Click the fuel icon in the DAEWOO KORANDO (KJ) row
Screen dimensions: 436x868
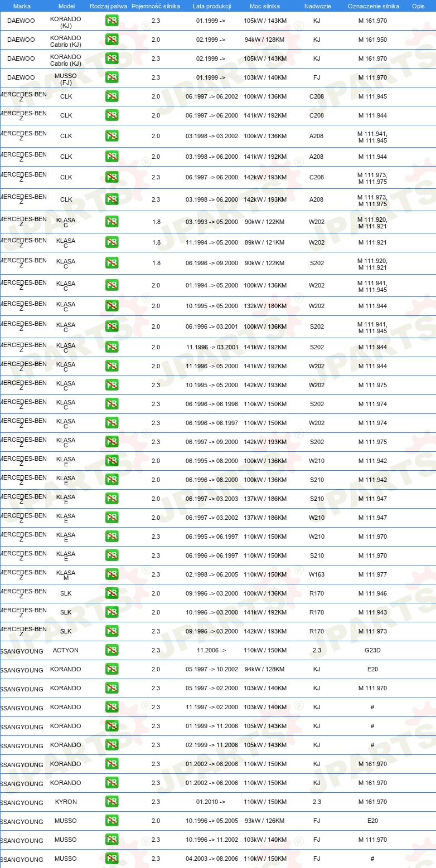pyautogui.click(x=112, y=21)
